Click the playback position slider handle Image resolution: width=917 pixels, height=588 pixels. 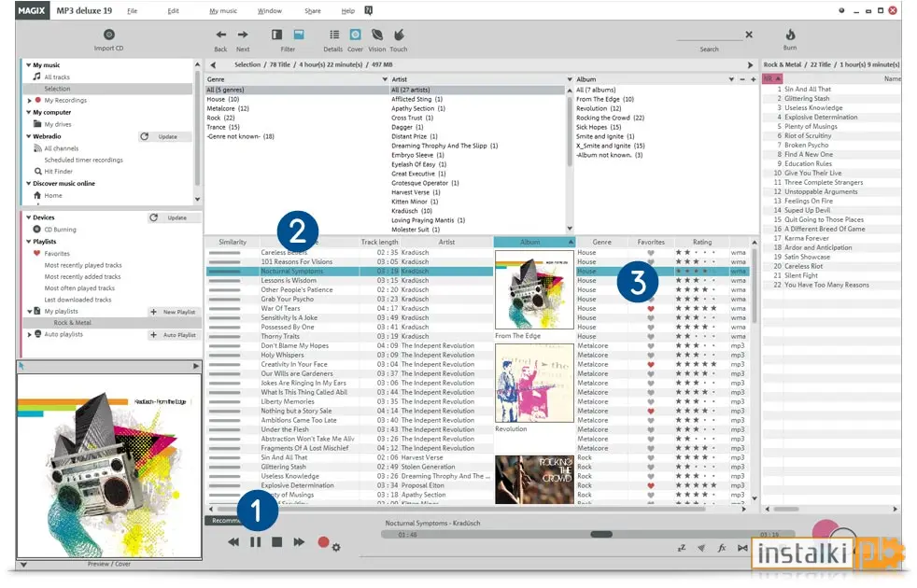click(x=601, y=534)
